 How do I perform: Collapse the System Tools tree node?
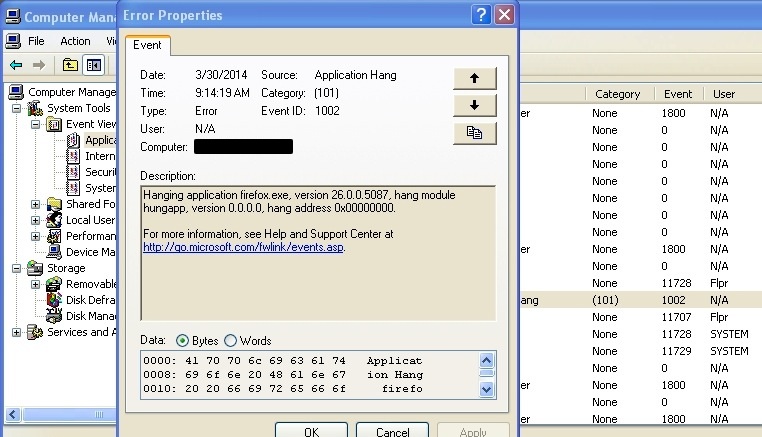pyautogui.click(x=20, y=108)
